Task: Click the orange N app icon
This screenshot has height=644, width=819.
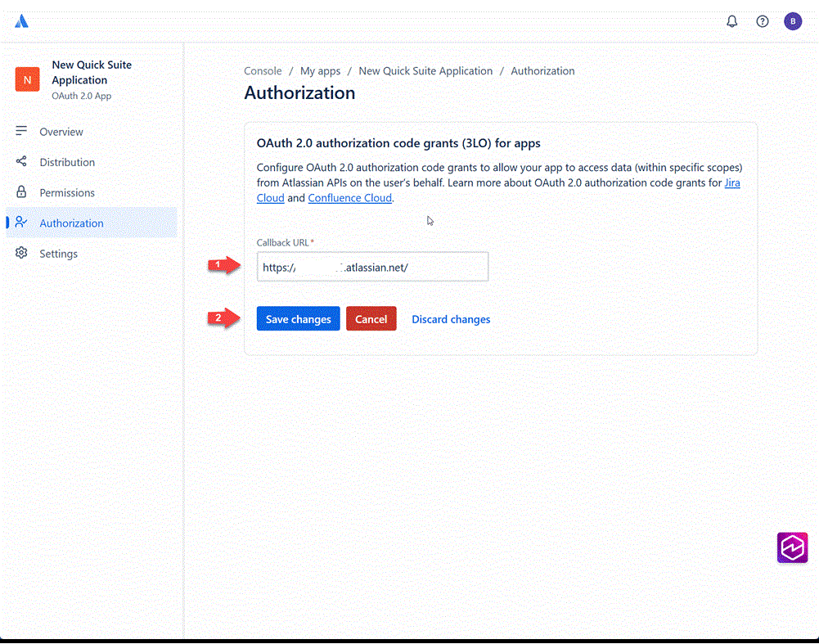Action: coord(27,79)
